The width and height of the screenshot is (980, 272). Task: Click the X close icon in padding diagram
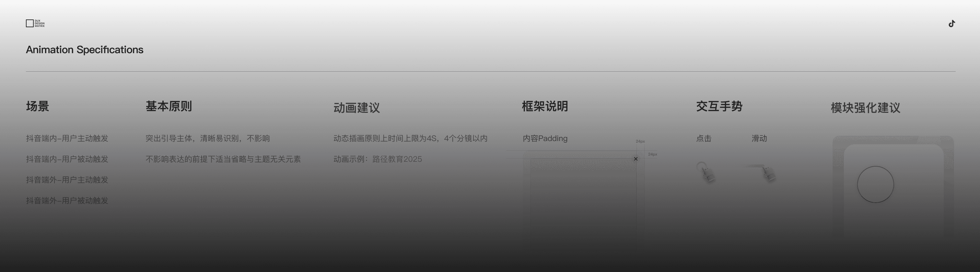(x=636, y=159)
